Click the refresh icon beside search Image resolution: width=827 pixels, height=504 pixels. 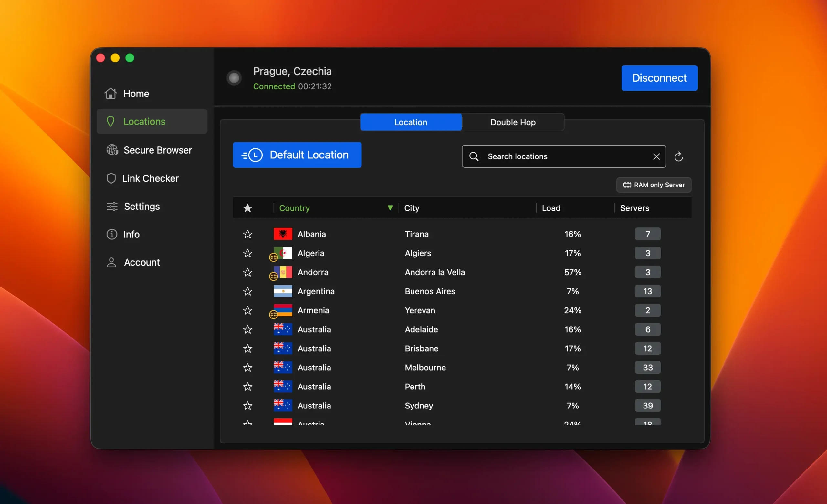pos(679,156)
